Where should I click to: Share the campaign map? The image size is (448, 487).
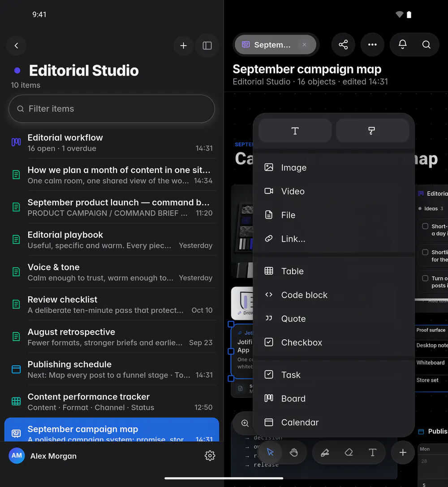click(343, 44)
